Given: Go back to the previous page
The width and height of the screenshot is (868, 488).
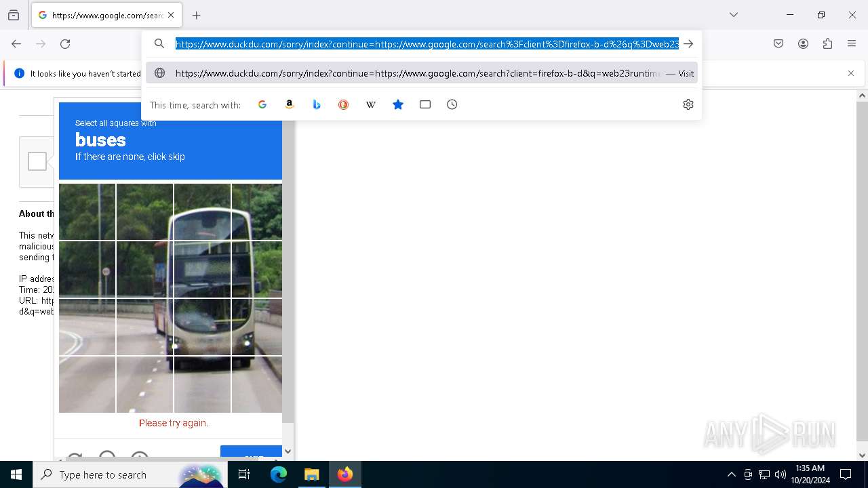Looking at the screenshot, I should (x=16, y=44).
